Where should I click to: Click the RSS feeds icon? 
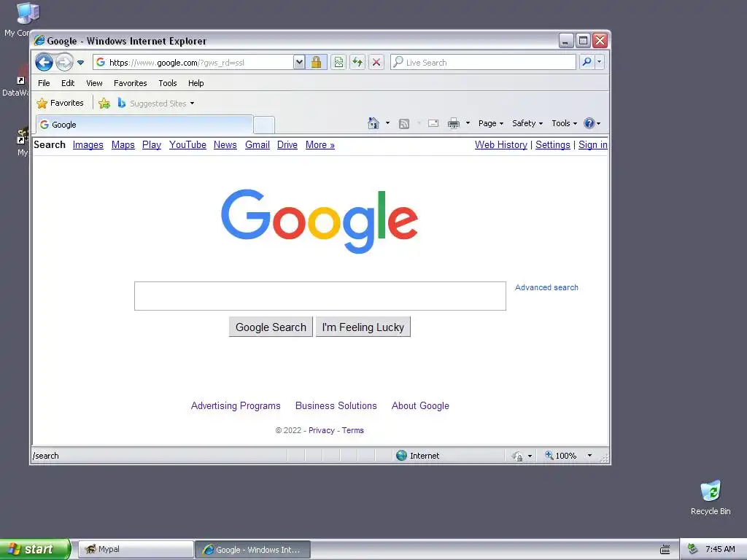[404, 124]
